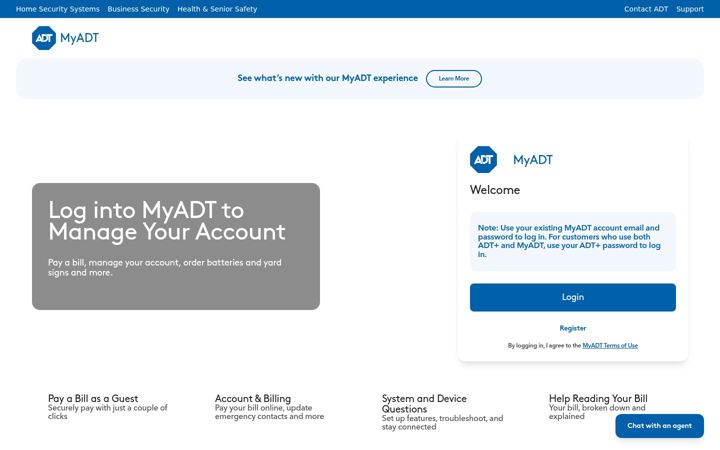
Task: Open Home Security Systems menu
Action: point(57,9)
